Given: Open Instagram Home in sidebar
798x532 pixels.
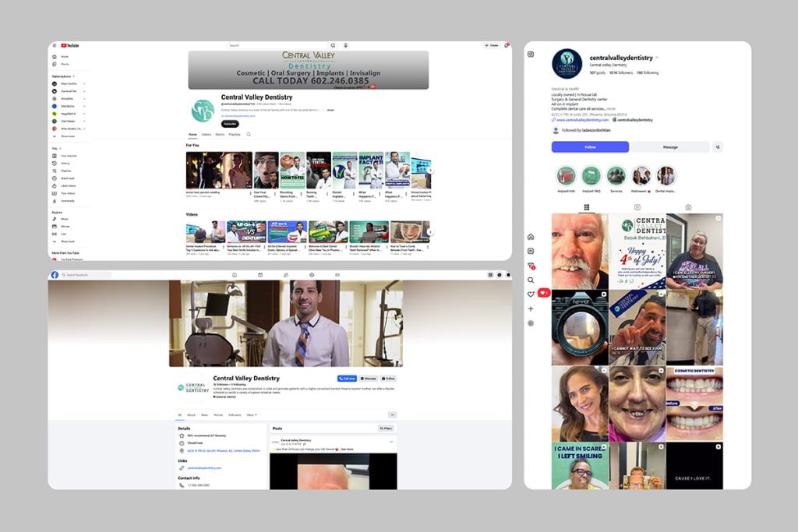Looking at the screenshot, I should 530,237.
